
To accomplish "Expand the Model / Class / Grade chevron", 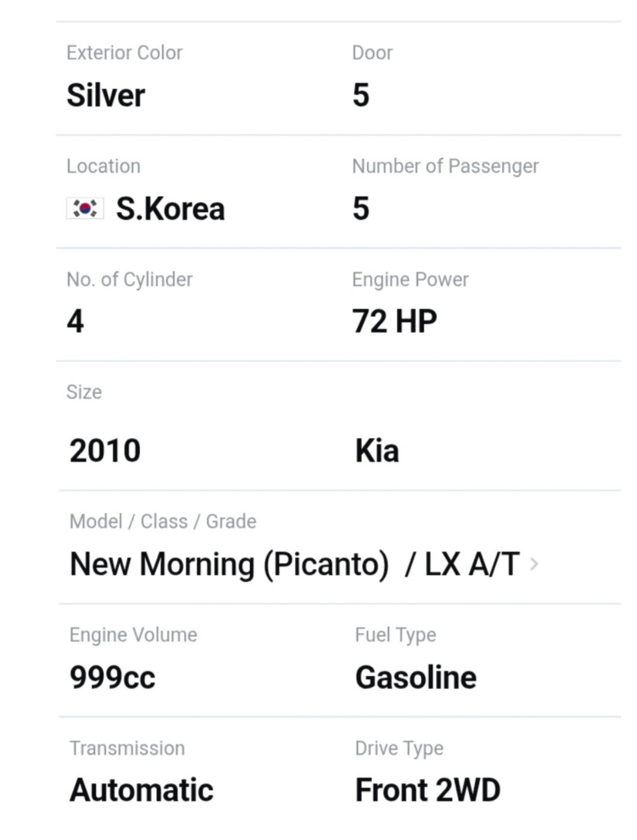I will [534, 564].
